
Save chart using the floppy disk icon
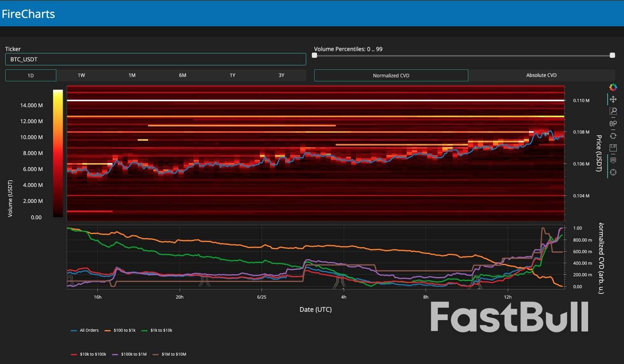613,148
